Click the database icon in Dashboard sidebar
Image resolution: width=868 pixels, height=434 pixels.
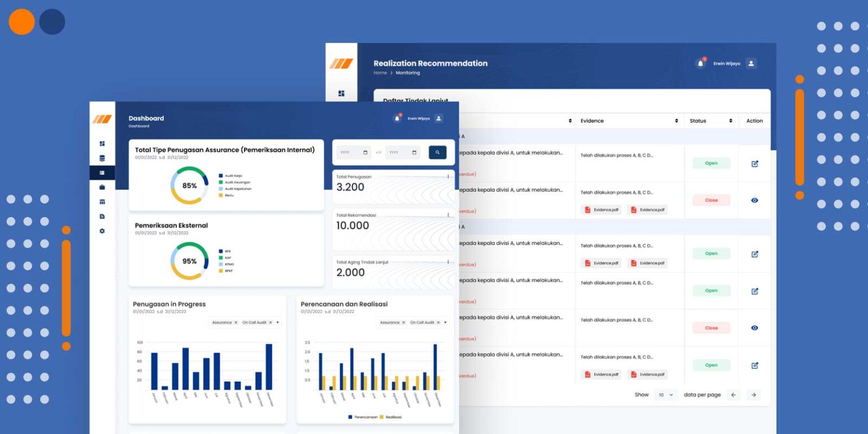click(x=102, y=158)
